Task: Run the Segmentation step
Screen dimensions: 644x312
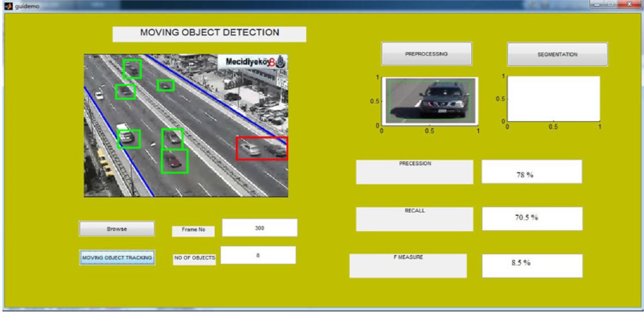Action: pos(557,54)
